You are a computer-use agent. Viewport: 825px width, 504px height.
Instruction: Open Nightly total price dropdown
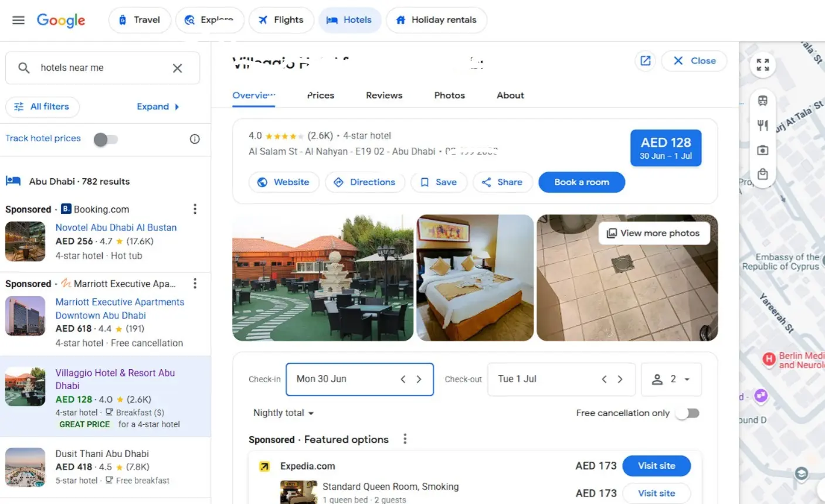(x=284, y=413)
